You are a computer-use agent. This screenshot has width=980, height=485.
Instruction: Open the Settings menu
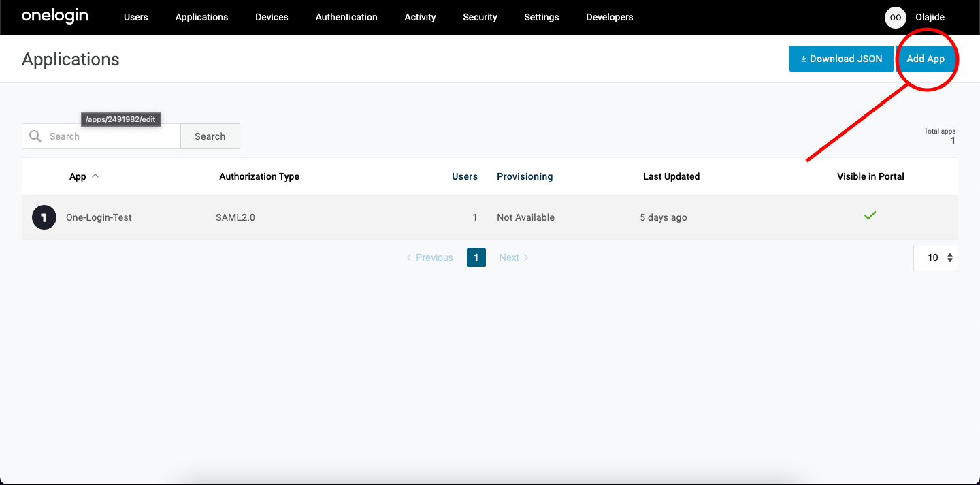click(542, 17)
